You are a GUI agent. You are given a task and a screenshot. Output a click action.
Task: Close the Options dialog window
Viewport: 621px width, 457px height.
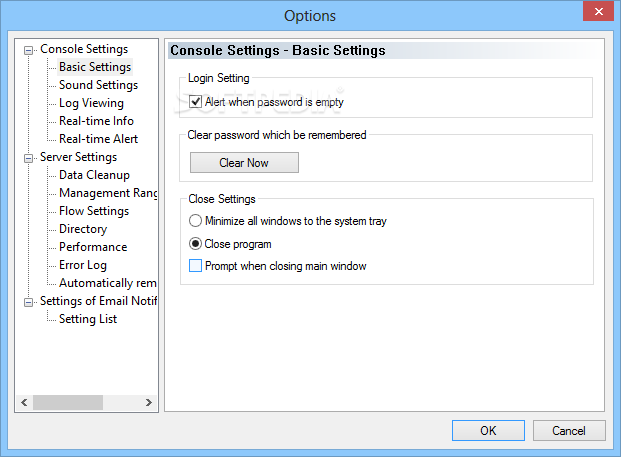[x=596, y=12]
